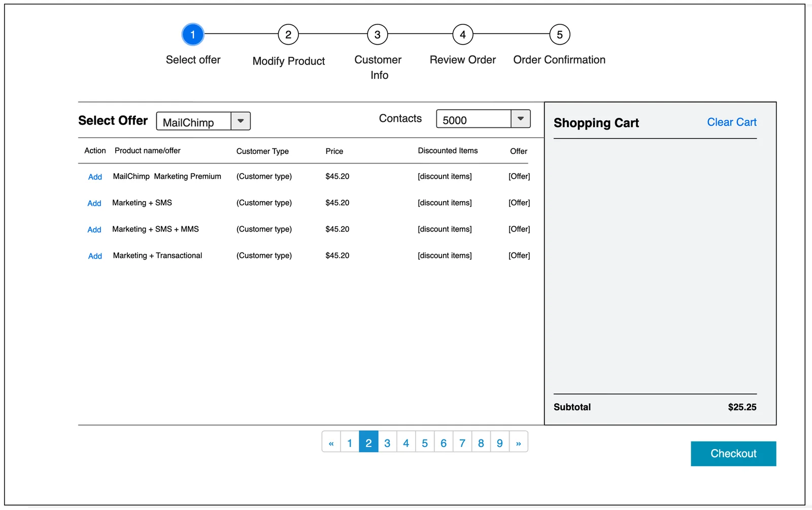Viewport: 812px width, 510px height.
Task: Open step 4 circle Review Order
Action: (x=463, y=35)
